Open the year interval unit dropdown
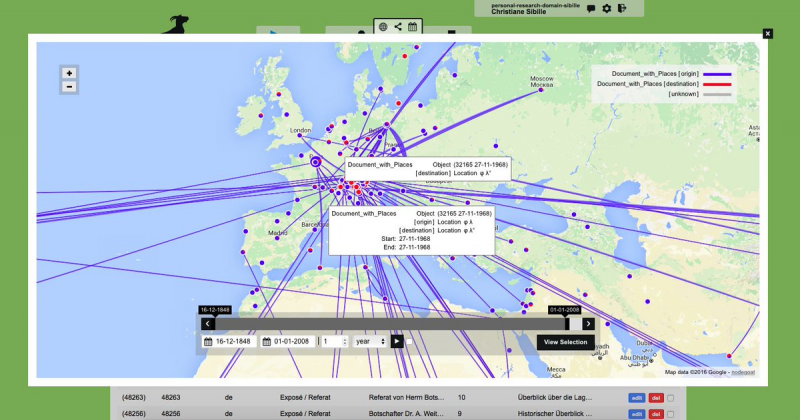 point(368,342)
